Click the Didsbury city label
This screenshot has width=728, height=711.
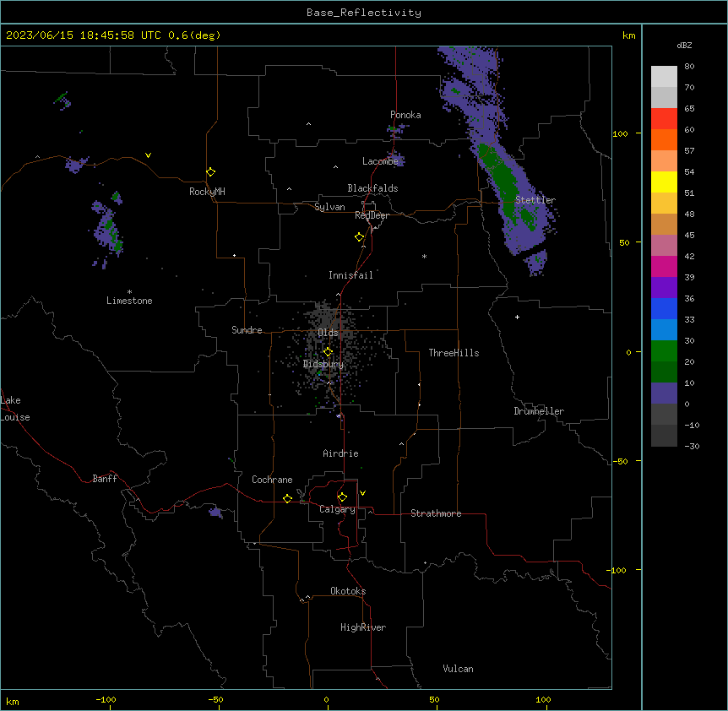click(x=323, y=364)
